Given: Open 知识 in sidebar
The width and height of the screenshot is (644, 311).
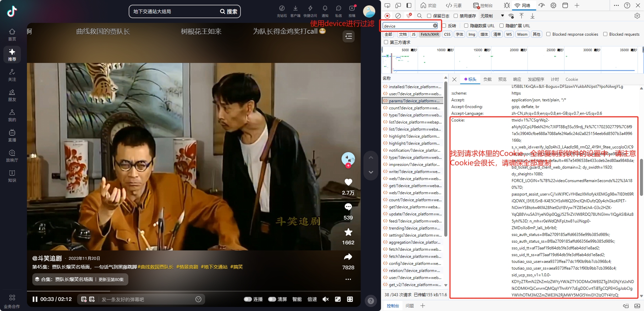Looking at the screenshot, I should [12, 176].
